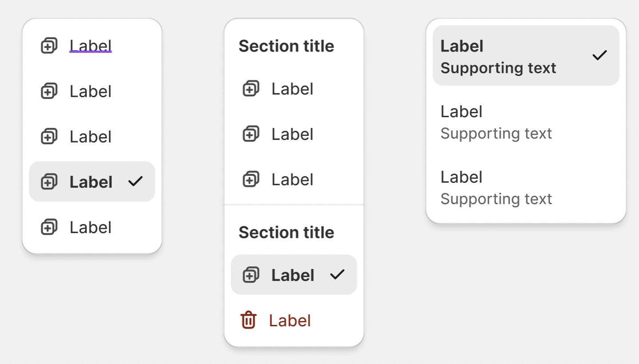
Task: Toggle the checkmark in the middle menu's selected row
Action: [337, 275]
